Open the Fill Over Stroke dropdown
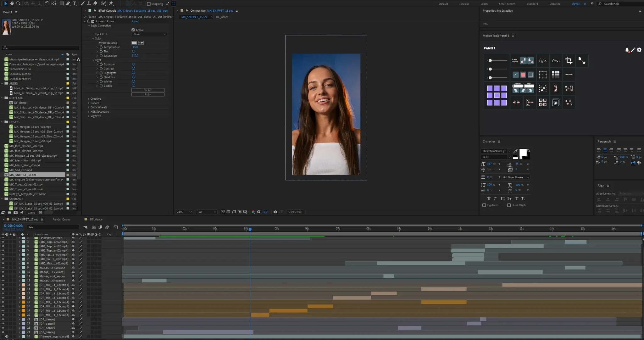The height and width of the screenshot is (340, 644). 516,177
